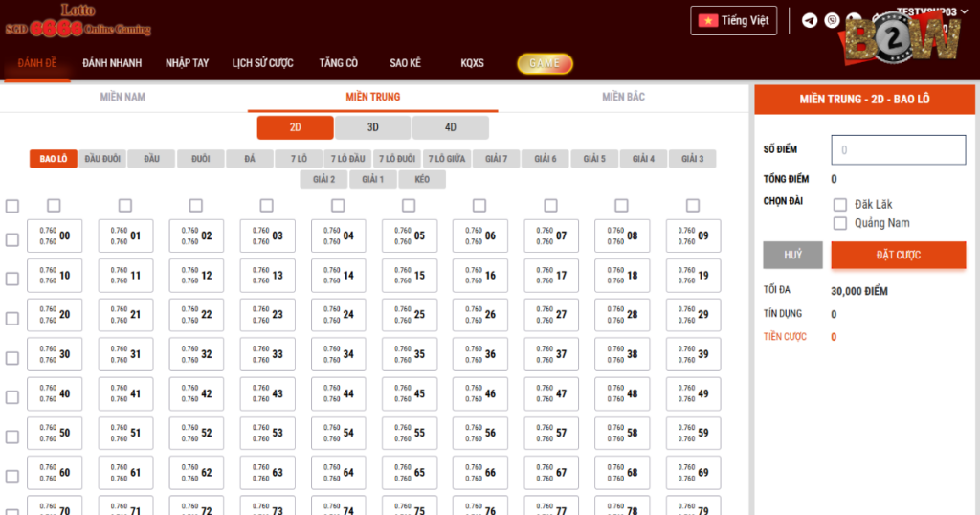Open the Telegram contact icon
980x515 pixels.
[810, 21]
